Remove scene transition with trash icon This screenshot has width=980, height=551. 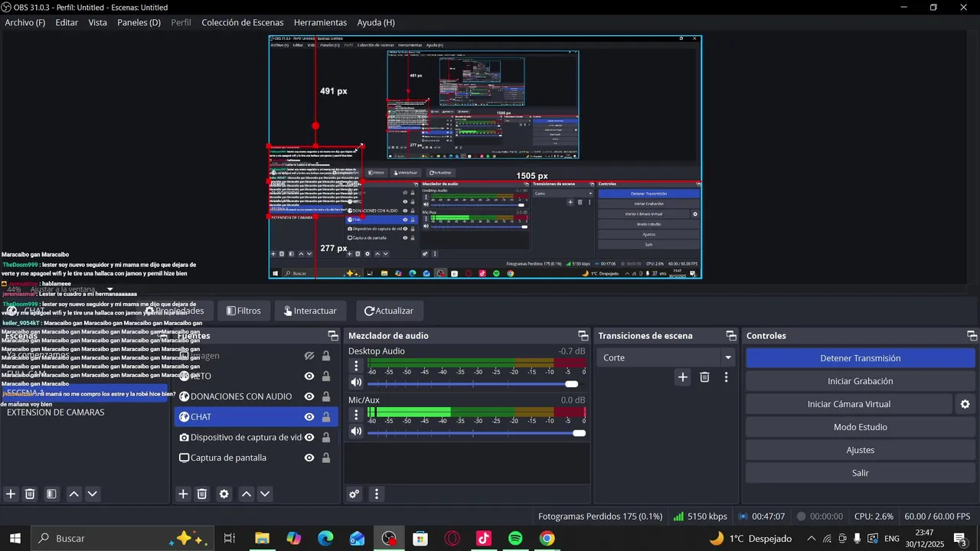click(x=704, y=377)
